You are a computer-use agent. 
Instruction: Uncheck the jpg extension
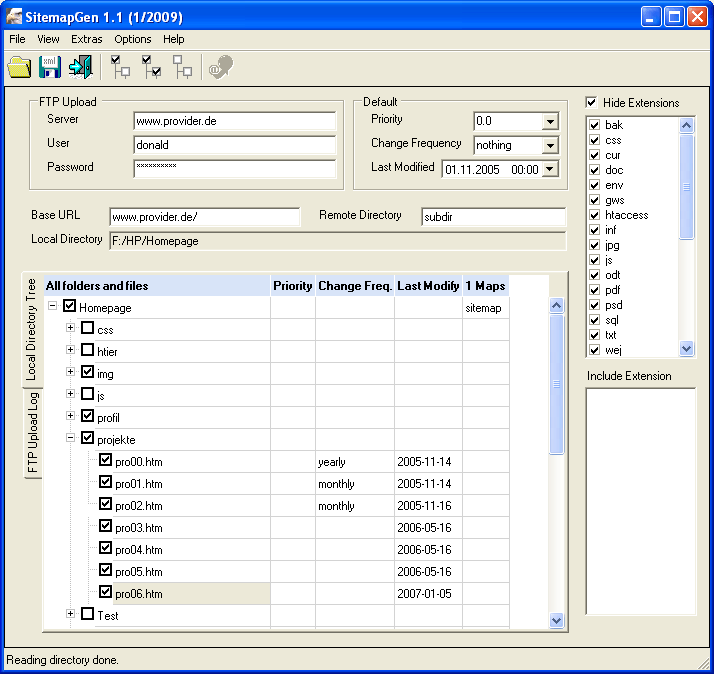point(594,245)
